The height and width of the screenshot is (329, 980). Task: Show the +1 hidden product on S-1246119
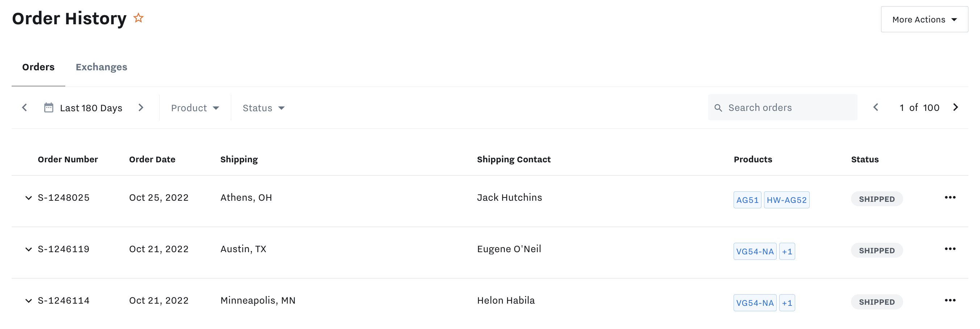pos(787,251)
